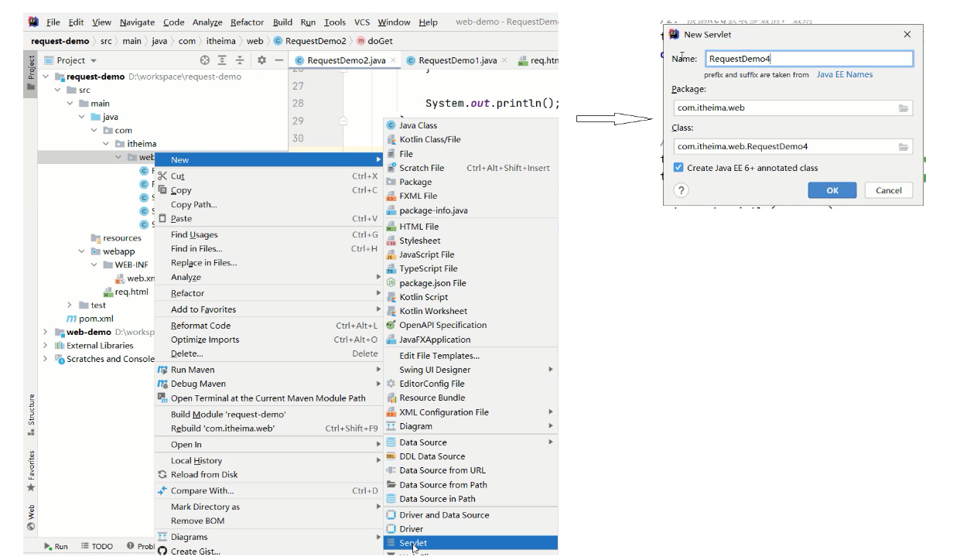Click the DDL Data Source icon
This screenshot has height=560, width=960.
click(391, 456)
